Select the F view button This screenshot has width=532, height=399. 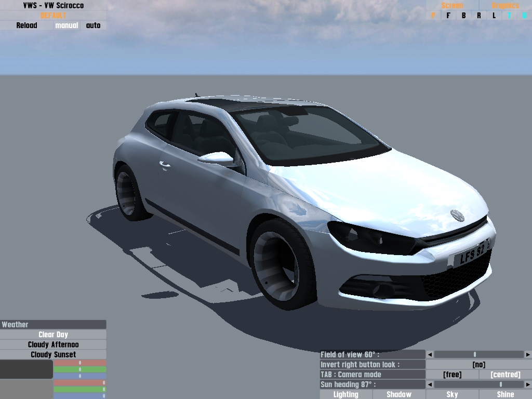(448, 16)
